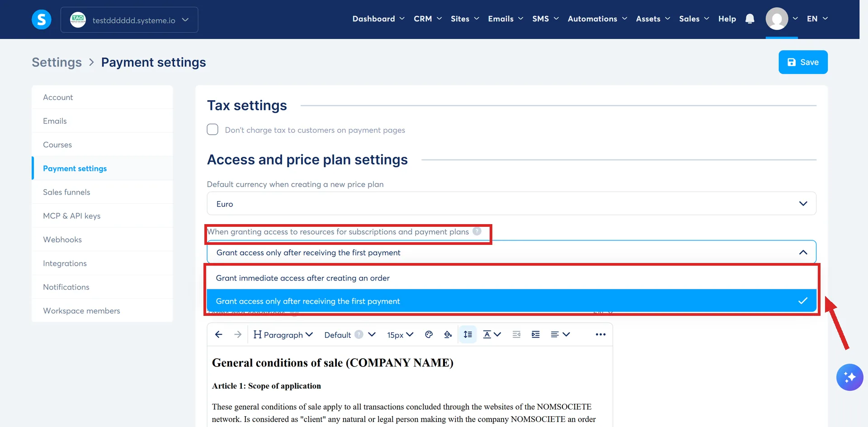Click the help icon beside Default font
This screenshot has width=868, height=427.
pyautogui.click(x=359, y=334)
